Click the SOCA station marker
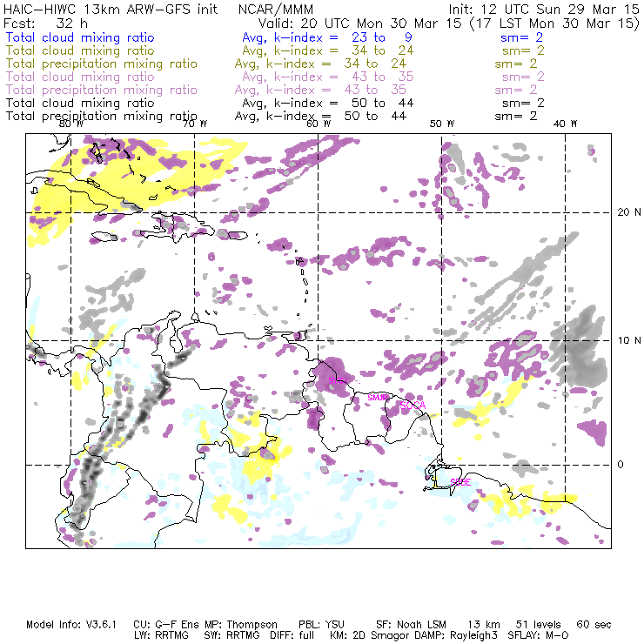 click(x=413, y=406)
